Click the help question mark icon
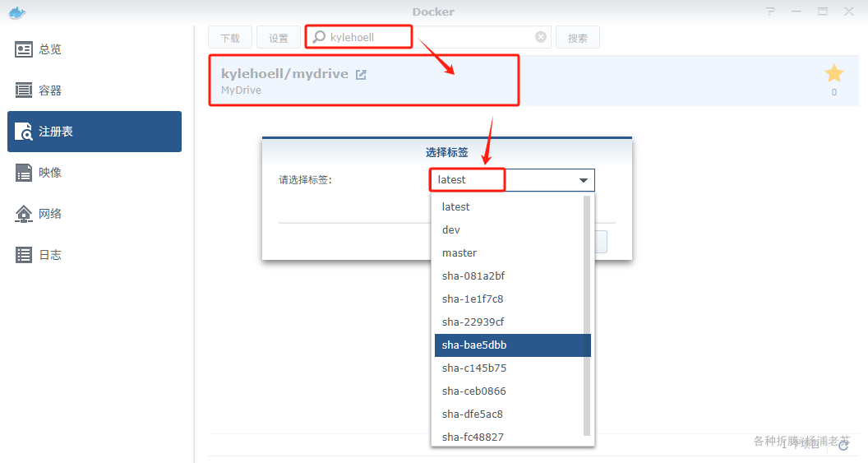 (x=770, y=11)
